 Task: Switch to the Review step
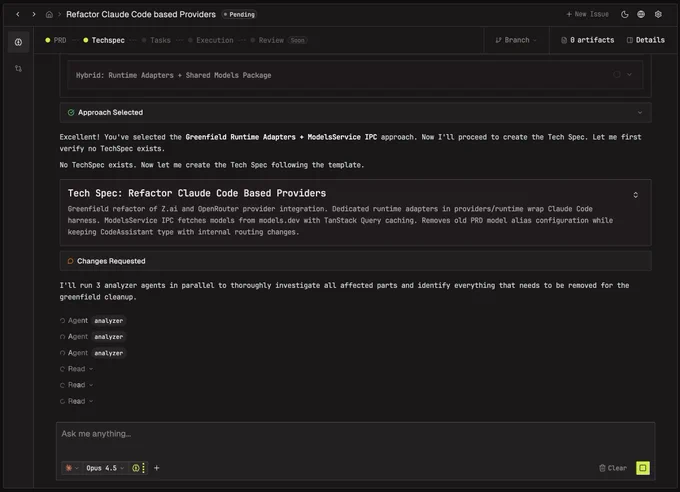267,40
